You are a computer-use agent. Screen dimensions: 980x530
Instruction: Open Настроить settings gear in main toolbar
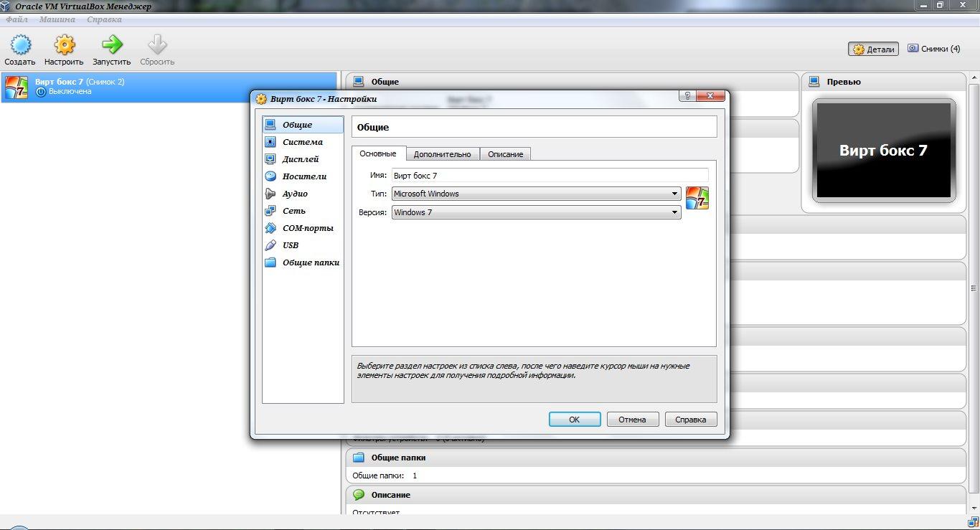tap(65, 45)
